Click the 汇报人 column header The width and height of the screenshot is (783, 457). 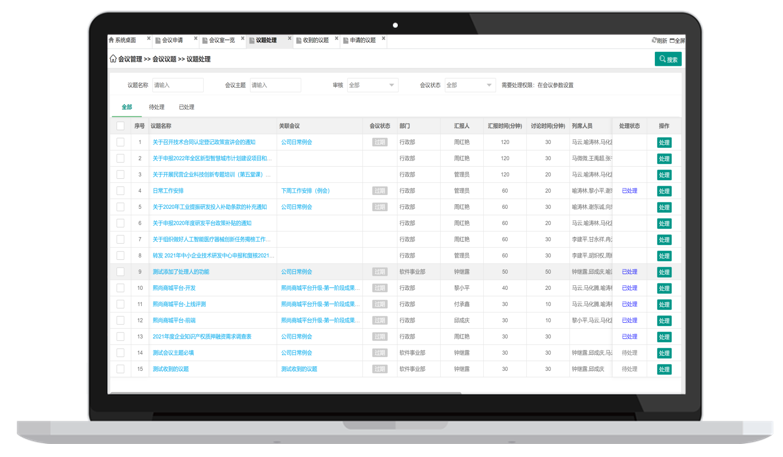click(x=461, y=126)
